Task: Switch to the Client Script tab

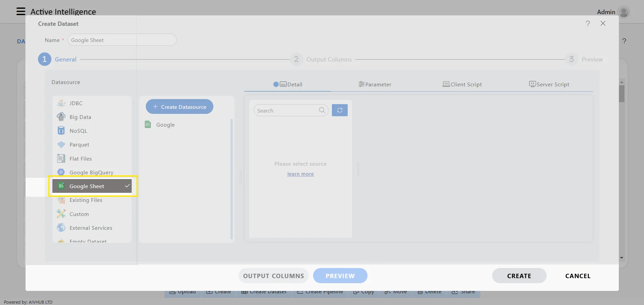Action: [x=462, y=84]
